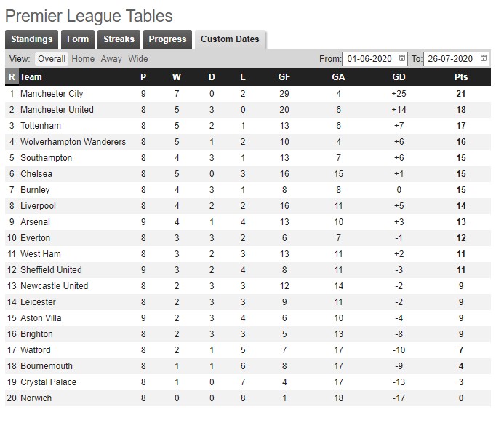The image size is (504, 423).
Task: Switch table view to Home
Action: coord(83,59)
